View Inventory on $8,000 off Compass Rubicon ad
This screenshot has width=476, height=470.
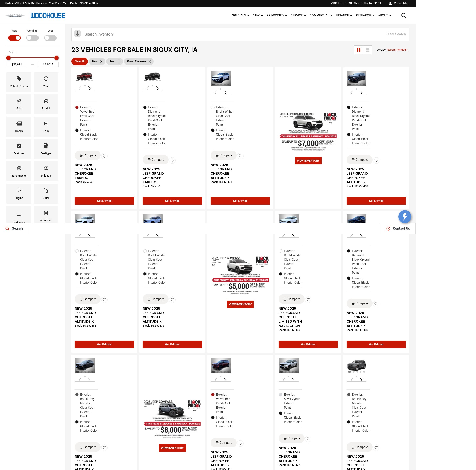(x=172, y=448)
